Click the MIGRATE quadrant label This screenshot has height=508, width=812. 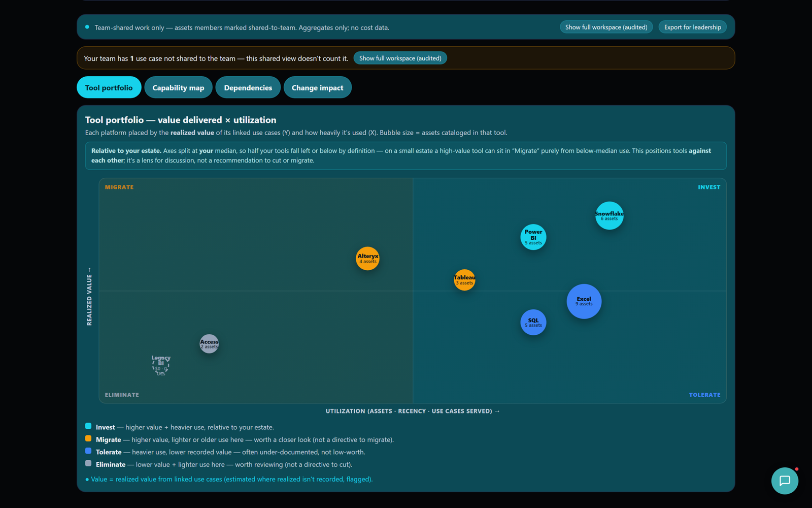pyautogui.click(x=119, y=187)
